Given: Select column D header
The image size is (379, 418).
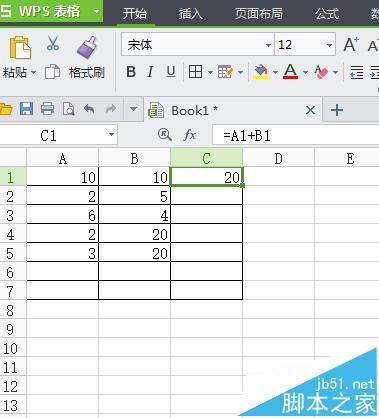Looking at the screenshot, I should [x=278, y=158].
